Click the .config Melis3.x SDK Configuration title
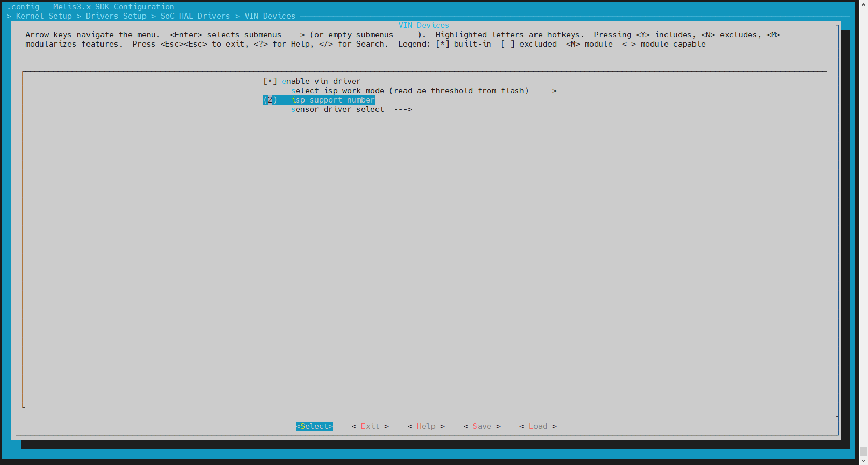Image resolution: width=868 pixels, height=465 pixels. (91, 7)
